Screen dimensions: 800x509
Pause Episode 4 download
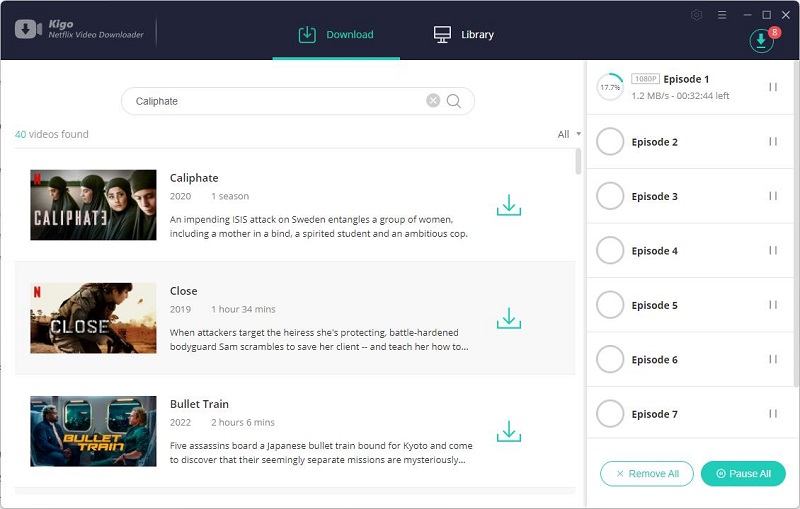pyautogui.click(x=773, y=250)
